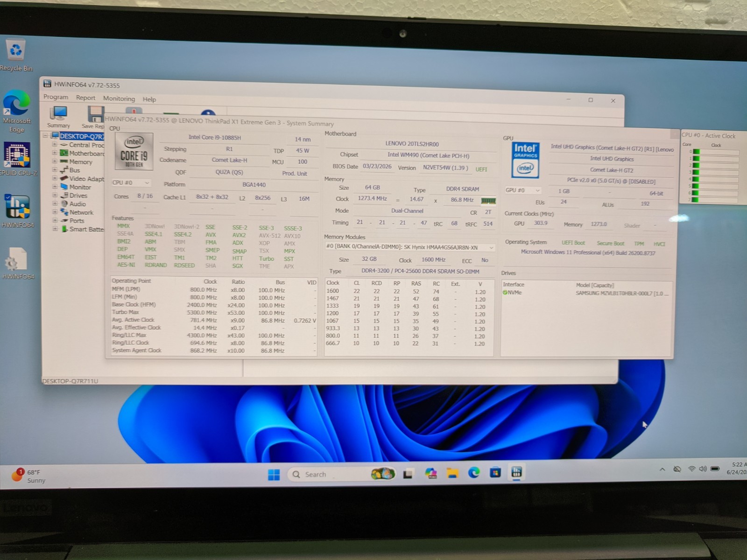Click the green UEFI label beside BIOS version
The width and height of the screenshot is (747, 560).
[481, 169]
